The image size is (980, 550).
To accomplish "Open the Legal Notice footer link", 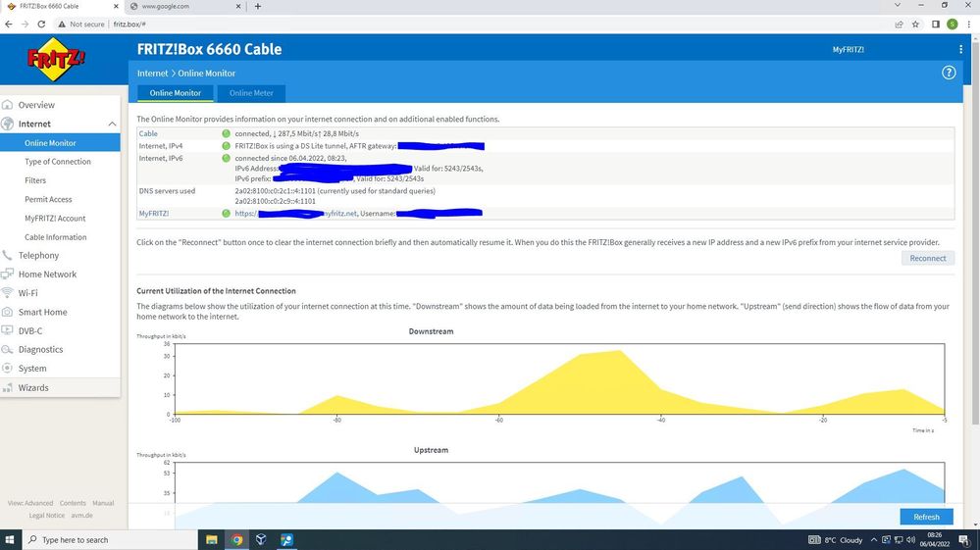I will click(46, 516).
